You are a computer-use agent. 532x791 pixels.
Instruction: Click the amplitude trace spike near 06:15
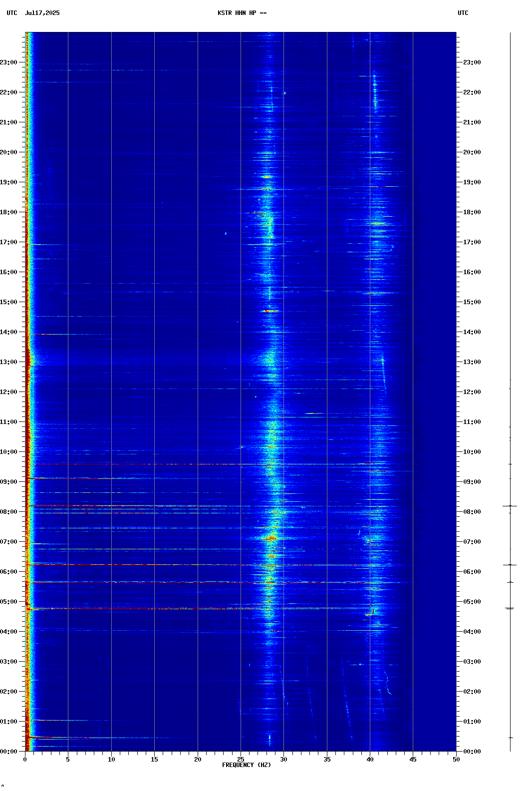coord(510,565)
